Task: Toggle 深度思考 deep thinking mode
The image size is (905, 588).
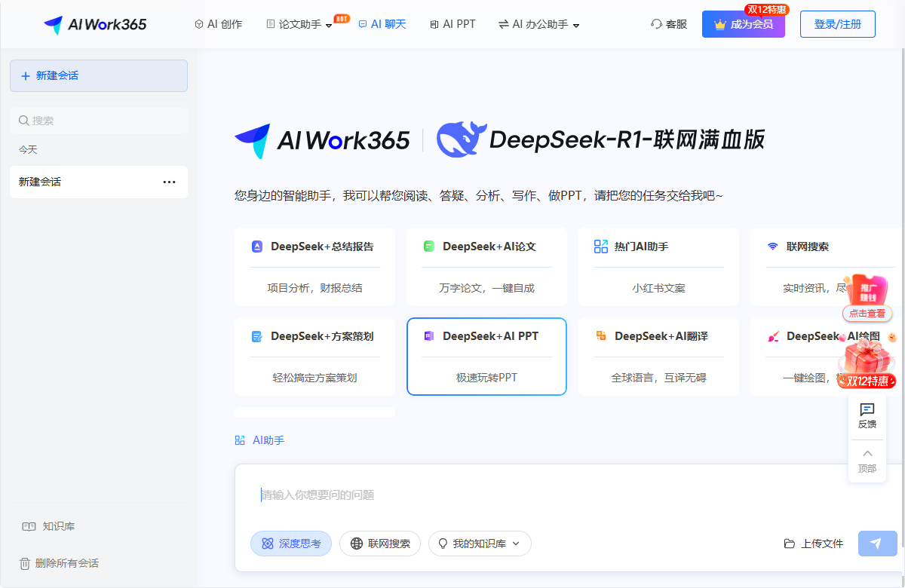Action: coord(291,544)
